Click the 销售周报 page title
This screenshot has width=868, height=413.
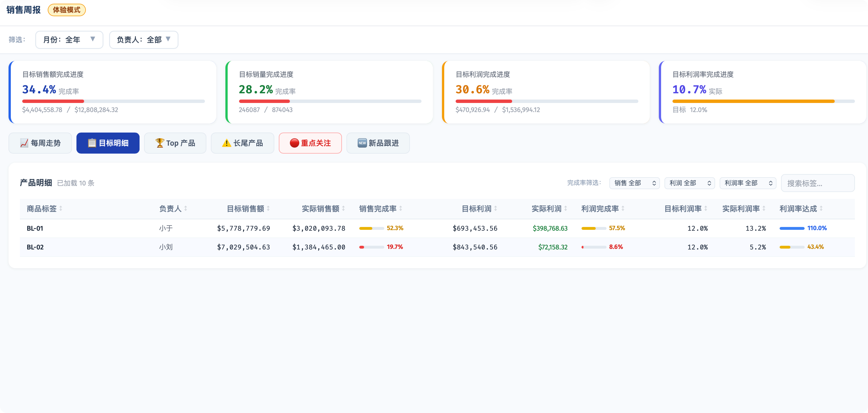pyautogui.click(x=24, y=10)
